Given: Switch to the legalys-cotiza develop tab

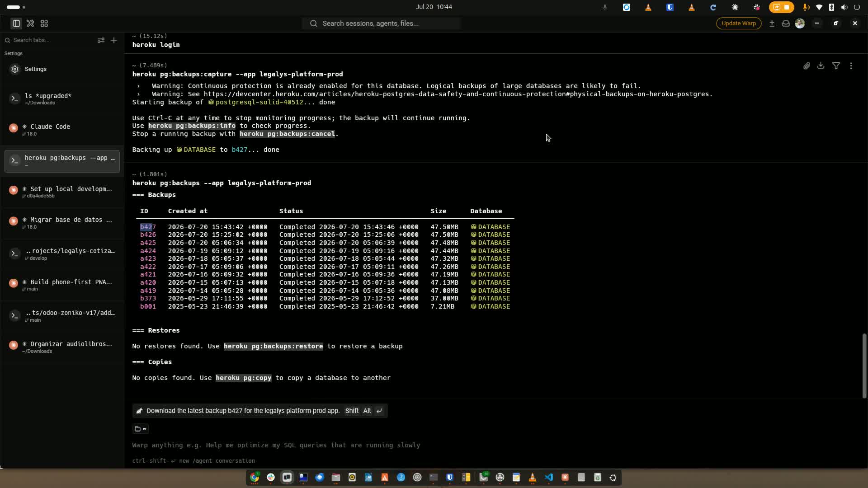Looking at the screenshot, I should (62, 254).
